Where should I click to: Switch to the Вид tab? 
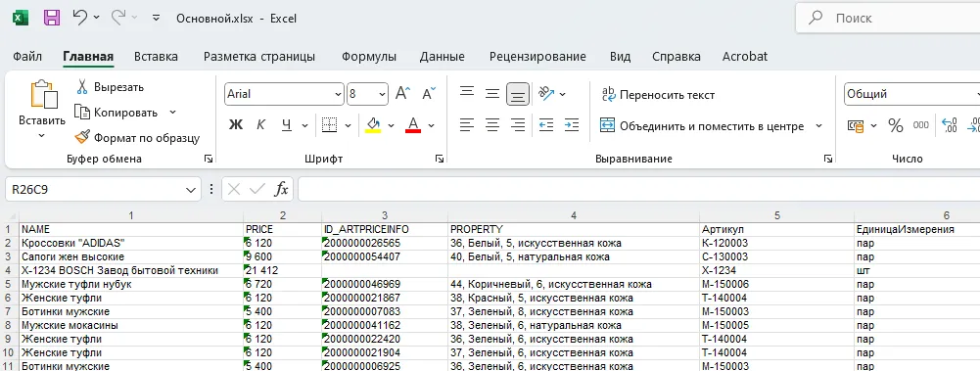[x=620, y=56]
